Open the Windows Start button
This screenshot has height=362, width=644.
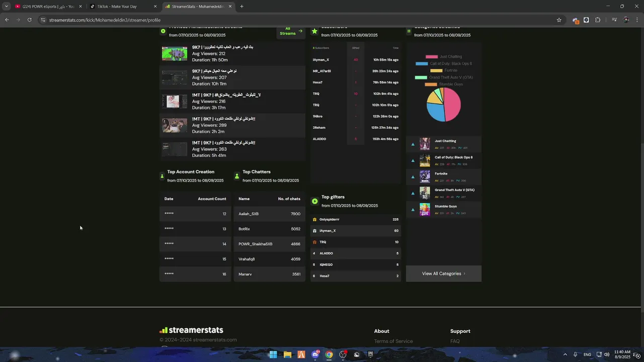click(x=273, y=354)
